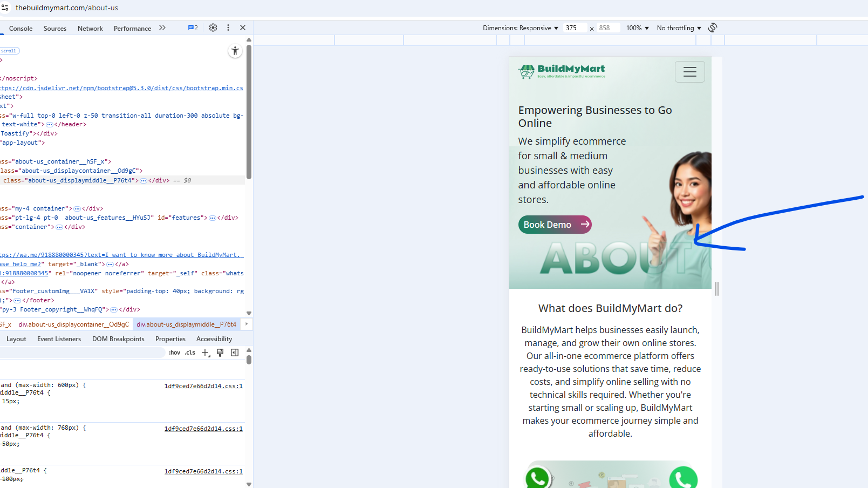Image resolution: width=868 pixels, height=488 pixels.
Task: Click the "Empowering Businesses to Go Online" heading
Action: pos(595,117)
